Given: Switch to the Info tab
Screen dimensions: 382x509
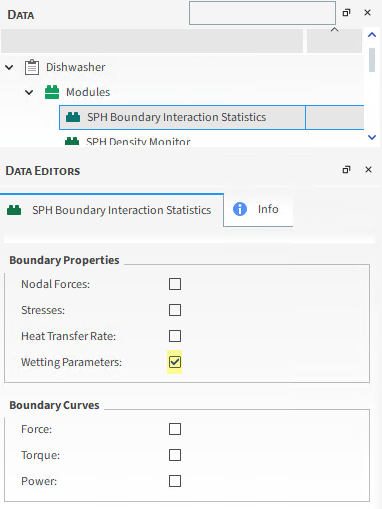Looking at the screenshot, I should coord(258,210).
